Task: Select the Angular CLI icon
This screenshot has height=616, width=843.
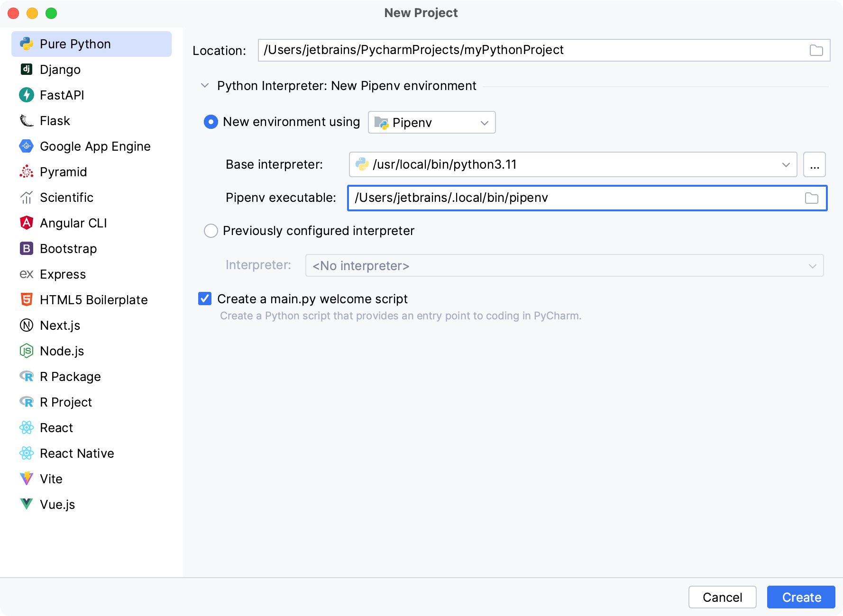Action: click(27, 223)
